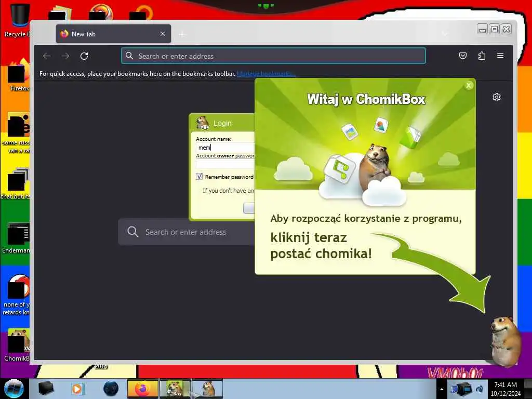
Task: Open the clock showing 7:41 AM
Action: [506, 389]
